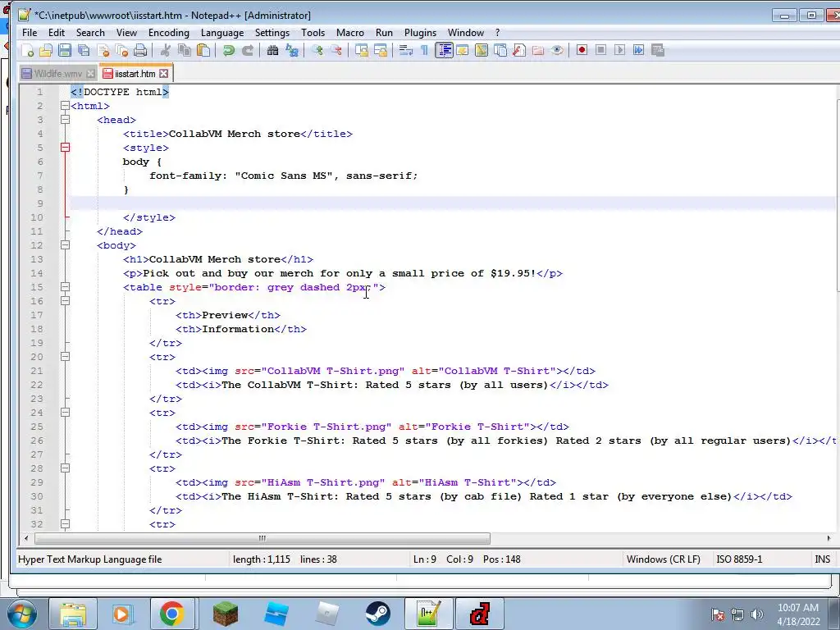Open the Function List panel icon

click(518, 50)
